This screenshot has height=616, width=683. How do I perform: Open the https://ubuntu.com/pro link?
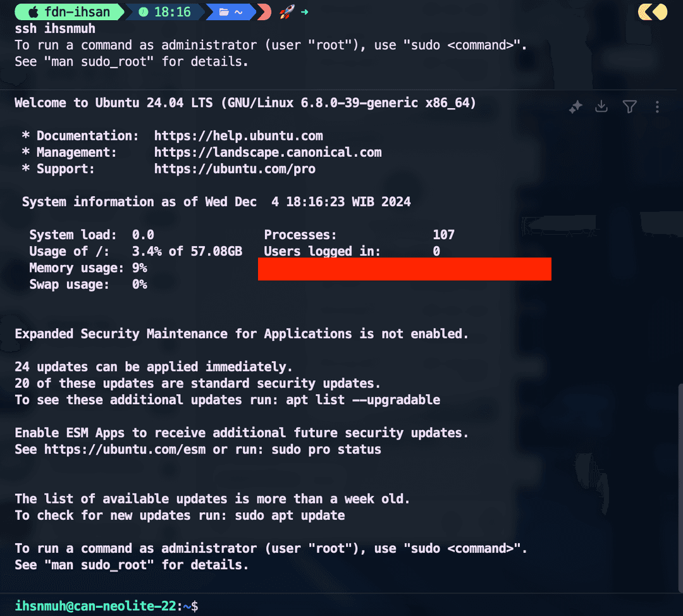point(235,169)
